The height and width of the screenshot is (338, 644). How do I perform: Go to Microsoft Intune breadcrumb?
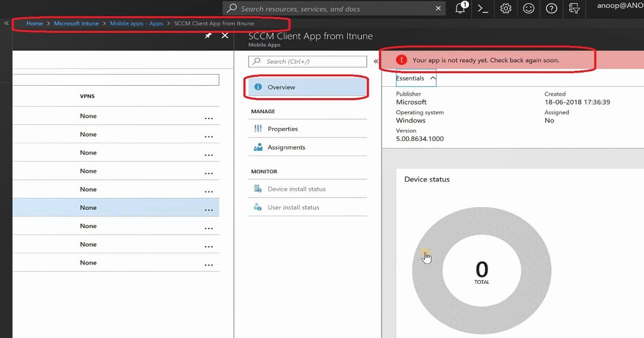[x=76, y=24]
